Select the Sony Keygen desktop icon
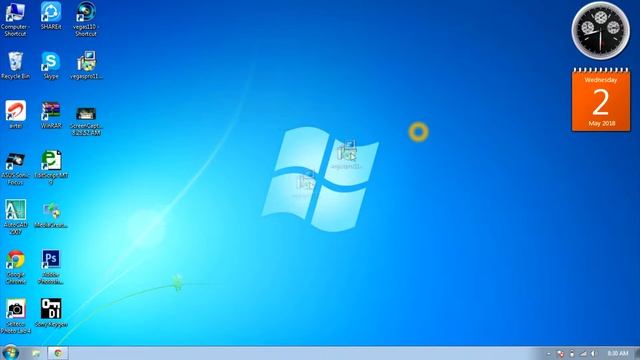This screenshot has width=640, height=360. 51,313
